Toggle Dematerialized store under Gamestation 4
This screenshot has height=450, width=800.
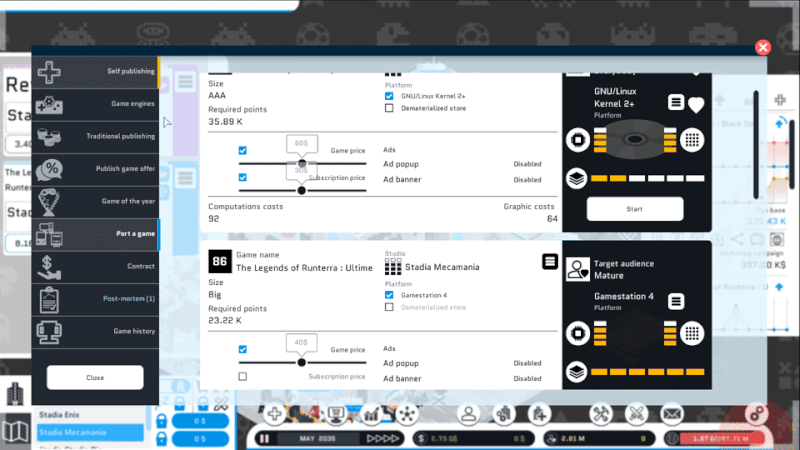(389, 307)
